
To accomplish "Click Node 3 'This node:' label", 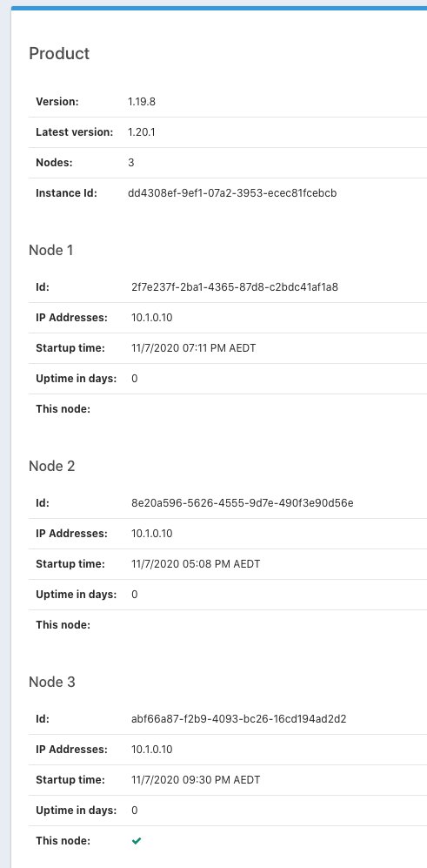I will [63, 841].
